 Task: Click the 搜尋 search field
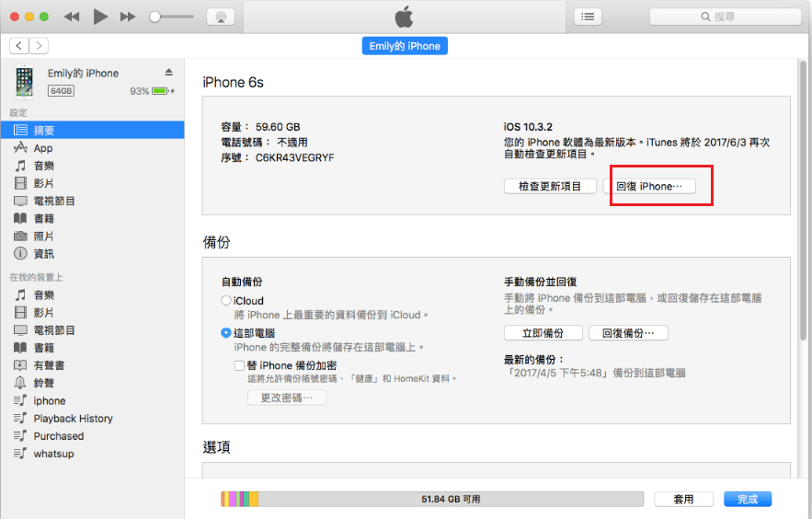(725, 17)
